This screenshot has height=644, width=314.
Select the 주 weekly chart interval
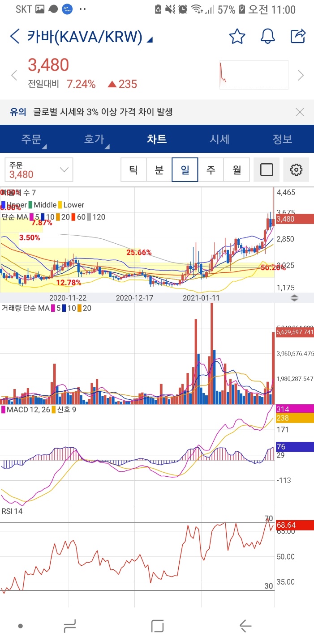point(211,170)
